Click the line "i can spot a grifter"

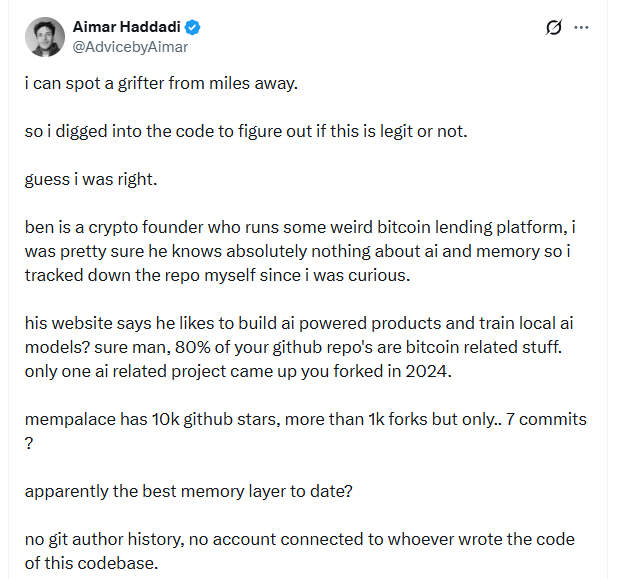[x=161, y=83]
